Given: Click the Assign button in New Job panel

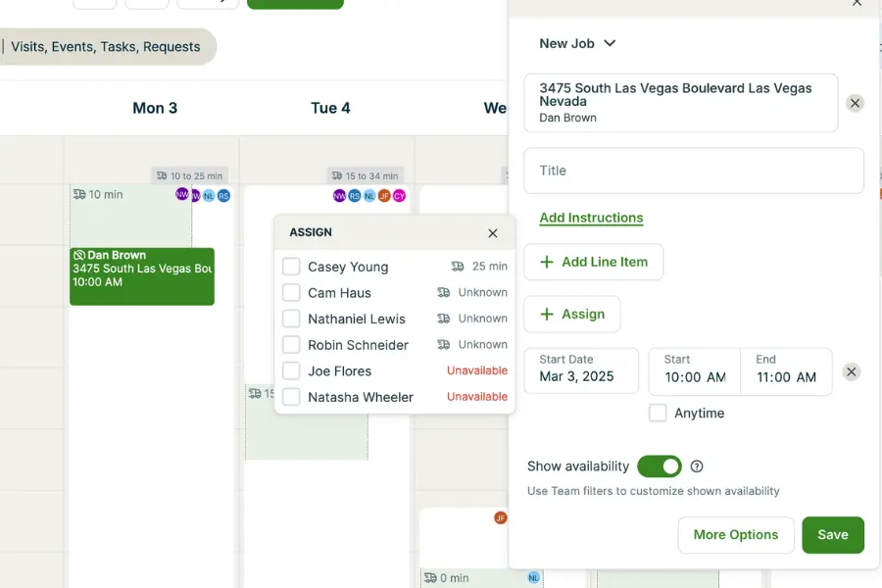Looking at the screenshot, I should click(x=572, y=314).
